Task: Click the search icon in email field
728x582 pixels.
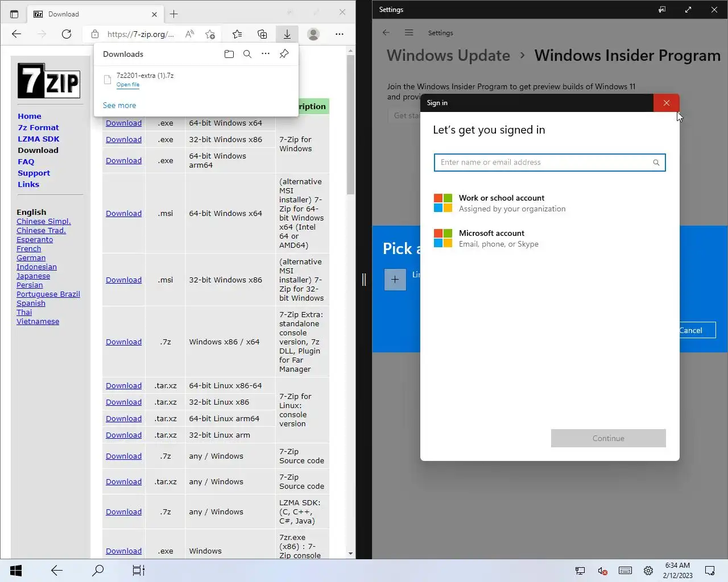Action: 656,163
